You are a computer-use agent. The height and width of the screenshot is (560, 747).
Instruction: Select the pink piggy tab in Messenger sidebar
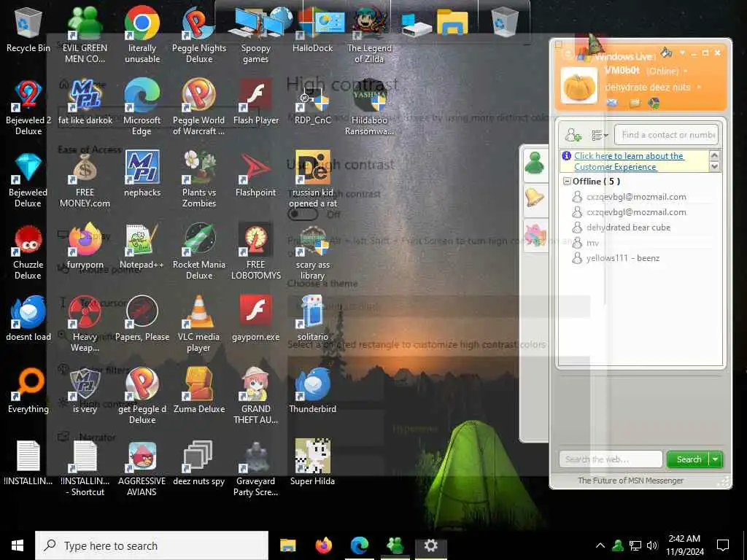click(x=535, y=235)
